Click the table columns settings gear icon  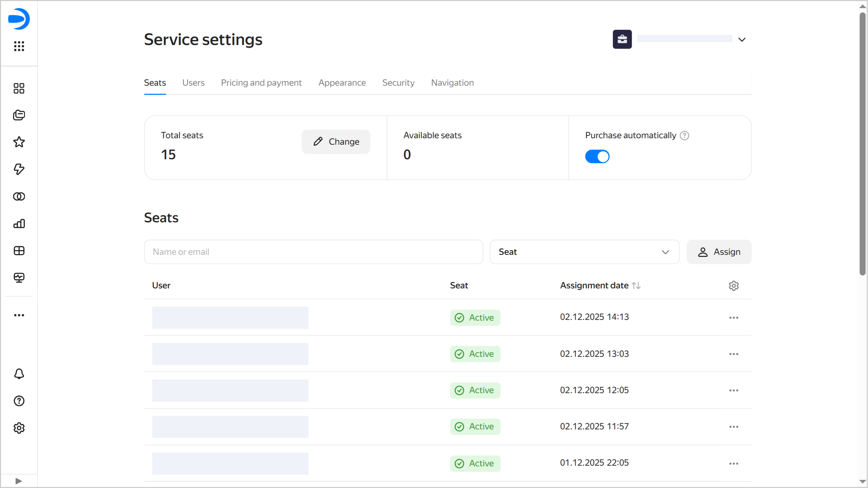733,286
